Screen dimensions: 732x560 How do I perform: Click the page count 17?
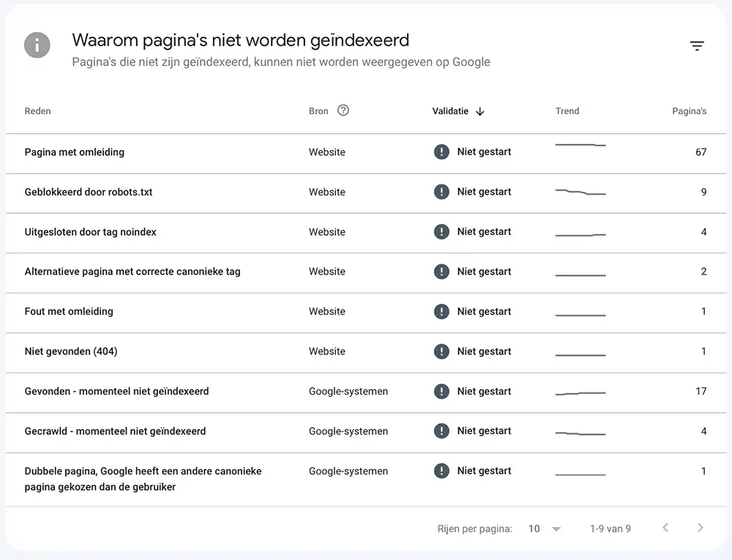(x=701, y=391)
